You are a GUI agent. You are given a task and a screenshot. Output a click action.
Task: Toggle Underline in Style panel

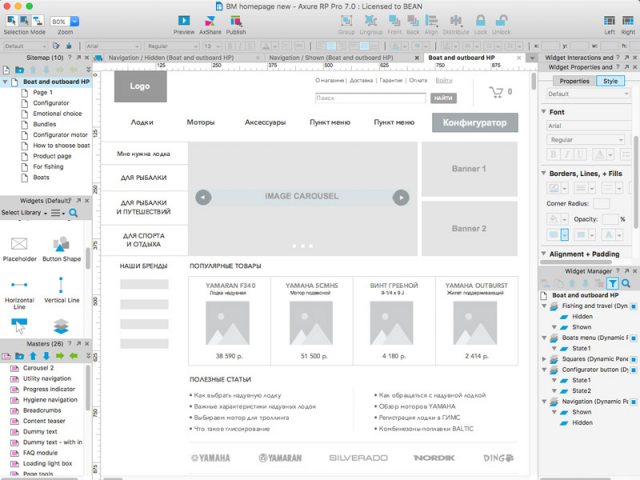pos(580,154)
